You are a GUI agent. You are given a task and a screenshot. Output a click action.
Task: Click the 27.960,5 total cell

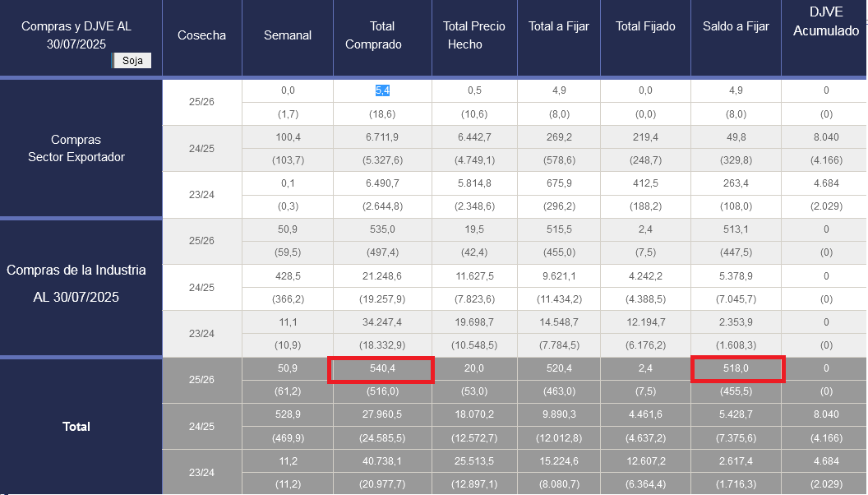[382, 414]
